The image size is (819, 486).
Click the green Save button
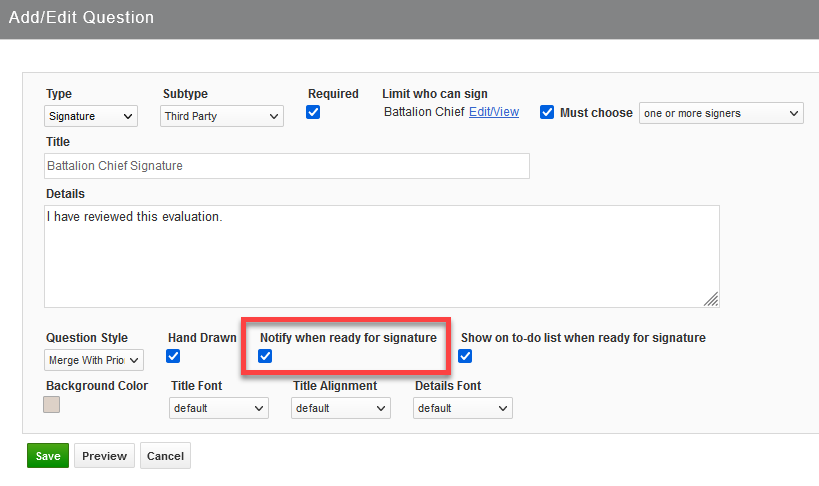click(48, 456)
